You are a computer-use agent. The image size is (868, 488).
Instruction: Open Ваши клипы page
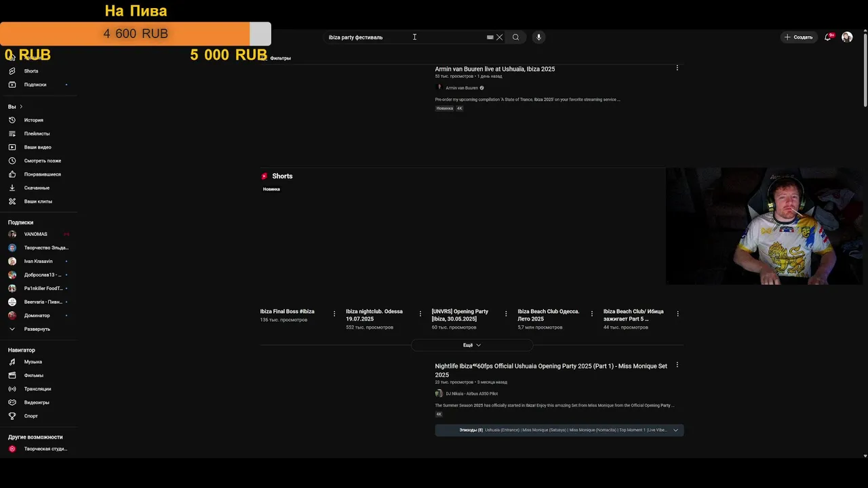pyautogui.click(x=38, y=201)
